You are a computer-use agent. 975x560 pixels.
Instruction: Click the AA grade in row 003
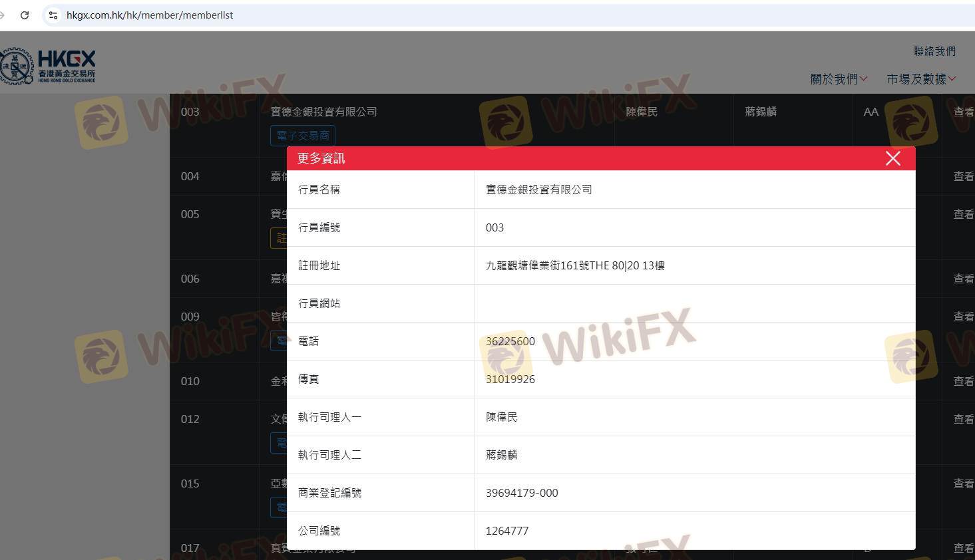pos(871,112)
